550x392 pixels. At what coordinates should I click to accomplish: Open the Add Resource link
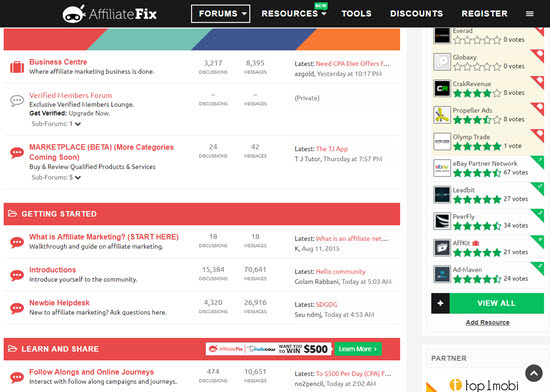tap(488, 323)
